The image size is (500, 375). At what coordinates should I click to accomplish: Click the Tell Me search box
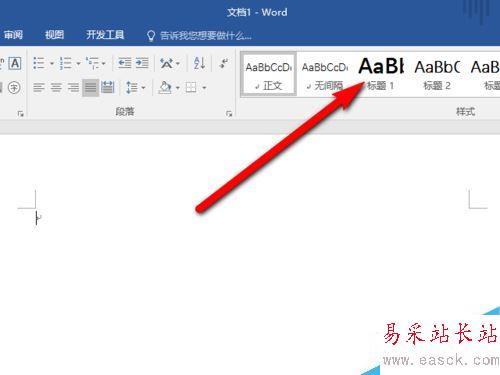coord(205,35)
